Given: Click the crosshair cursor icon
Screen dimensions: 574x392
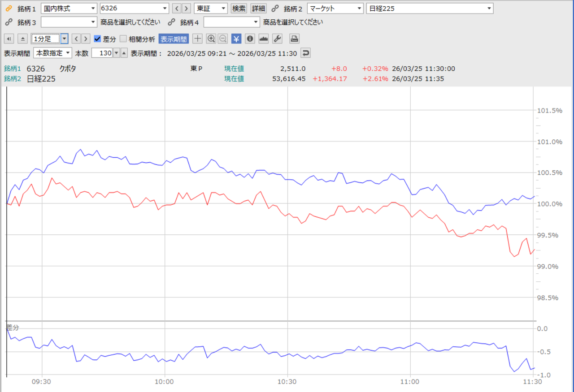Looking at the screenshot, I should (x=197, y=39).
